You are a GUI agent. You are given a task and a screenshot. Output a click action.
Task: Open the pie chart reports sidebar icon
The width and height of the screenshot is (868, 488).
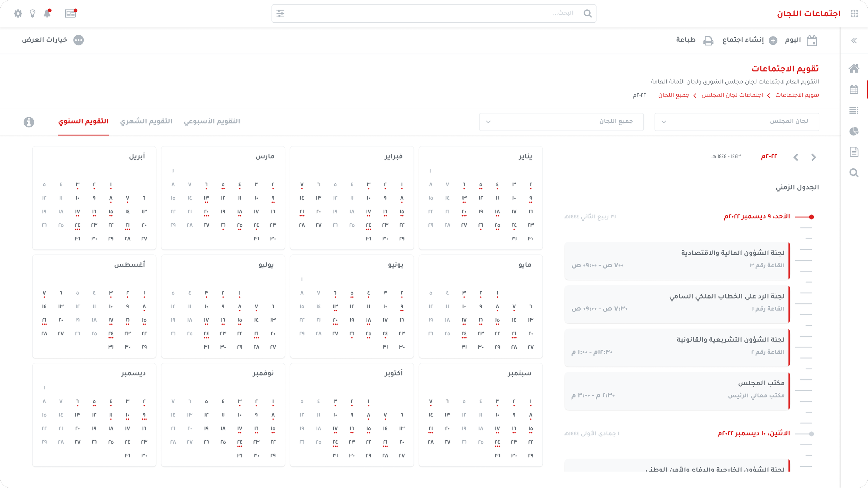(x=854, y=131)
